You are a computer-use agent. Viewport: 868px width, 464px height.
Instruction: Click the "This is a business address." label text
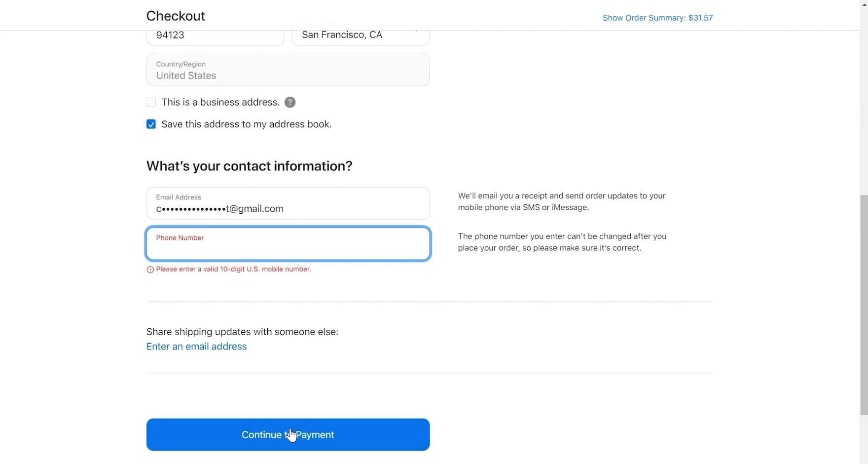click(220, 102)
